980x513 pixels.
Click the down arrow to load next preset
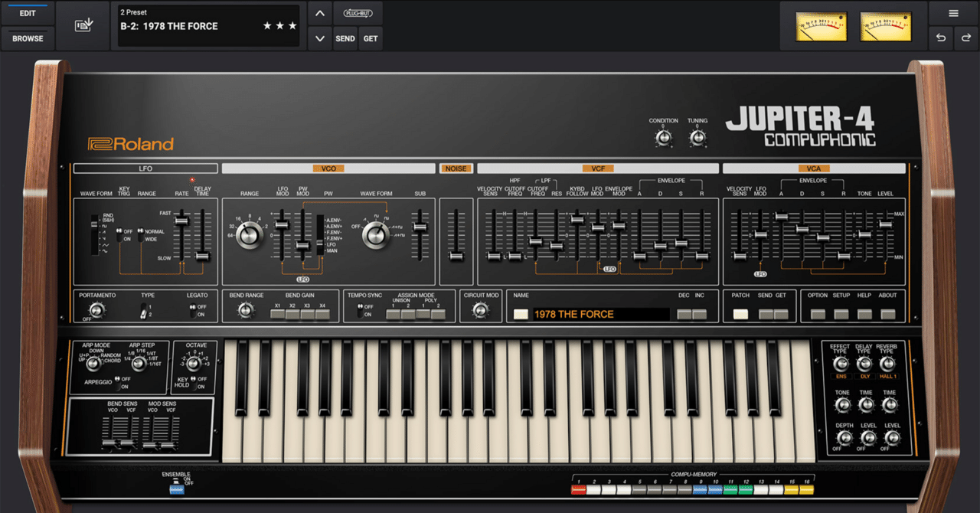pos(319,38)
